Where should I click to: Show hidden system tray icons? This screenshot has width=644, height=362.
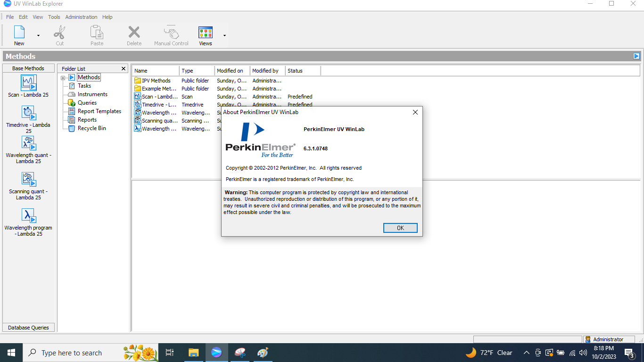point(526,353)
